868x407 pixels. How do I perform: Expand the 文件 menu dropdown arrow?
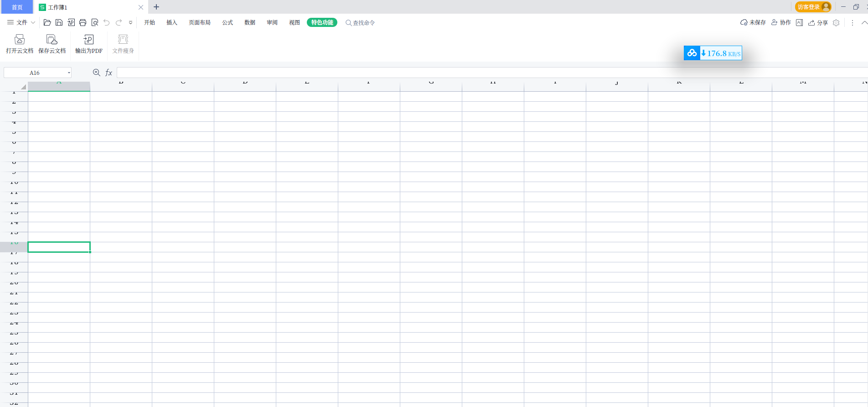coord(33,22)
